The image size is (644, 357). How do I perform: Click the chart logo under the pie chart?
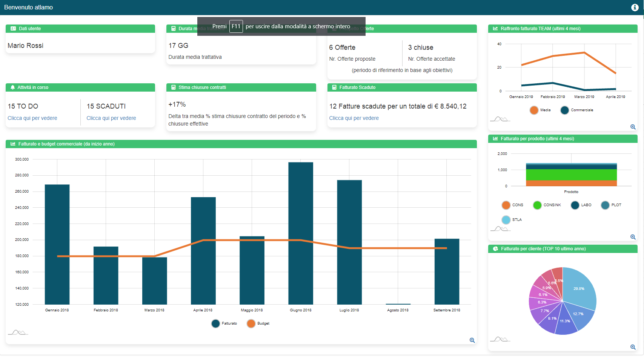click(500, 339)
